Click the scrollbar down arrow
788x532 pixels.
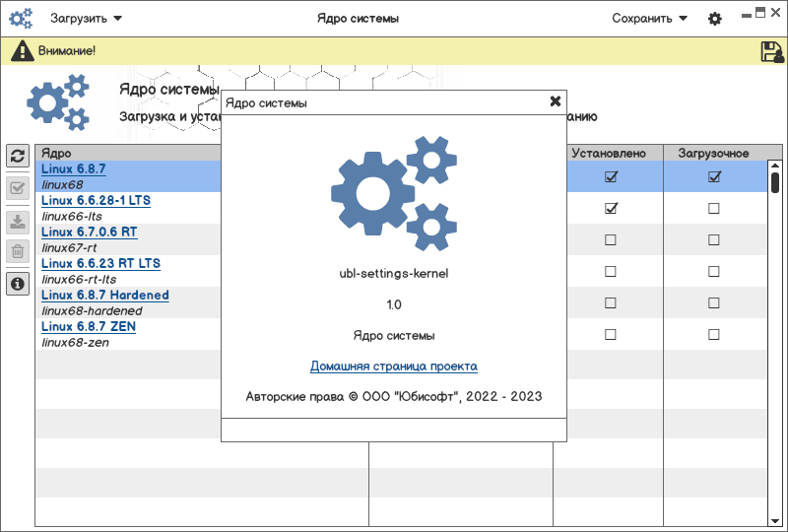tap(774, 519)
